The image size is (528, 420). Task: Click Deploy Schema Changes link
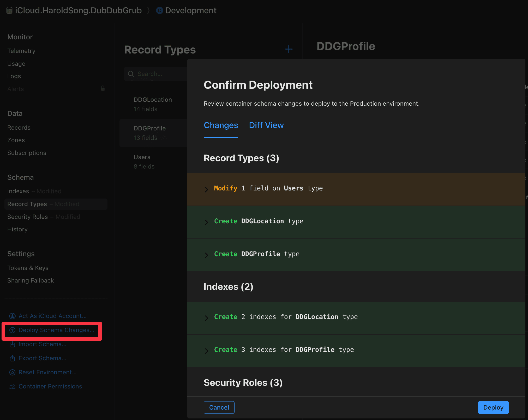tap(56, 330)
